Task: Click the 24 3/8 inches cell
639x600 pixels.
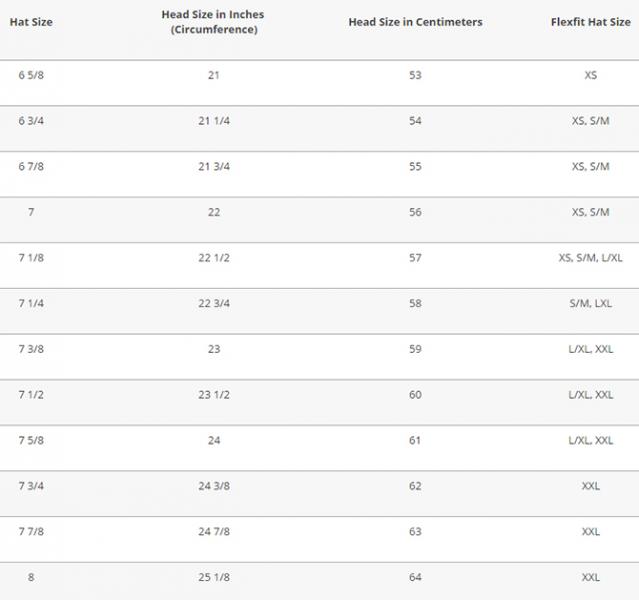Action: click(x=214, y=486)
